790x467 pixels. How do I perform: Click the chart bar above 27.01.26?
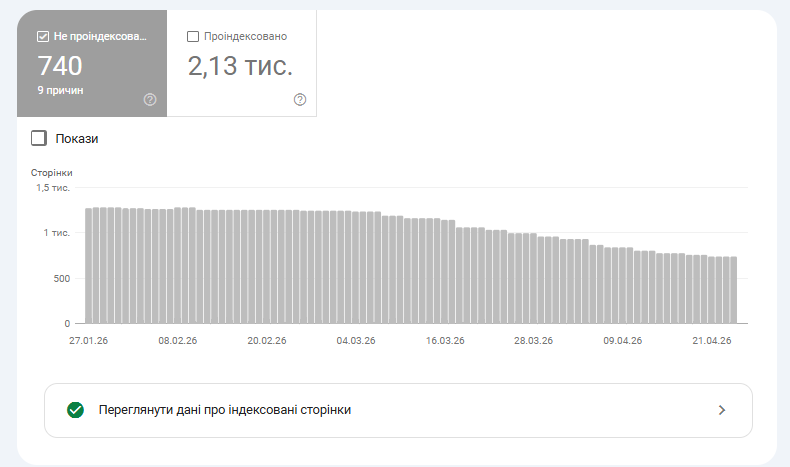[x=89, y=265]
